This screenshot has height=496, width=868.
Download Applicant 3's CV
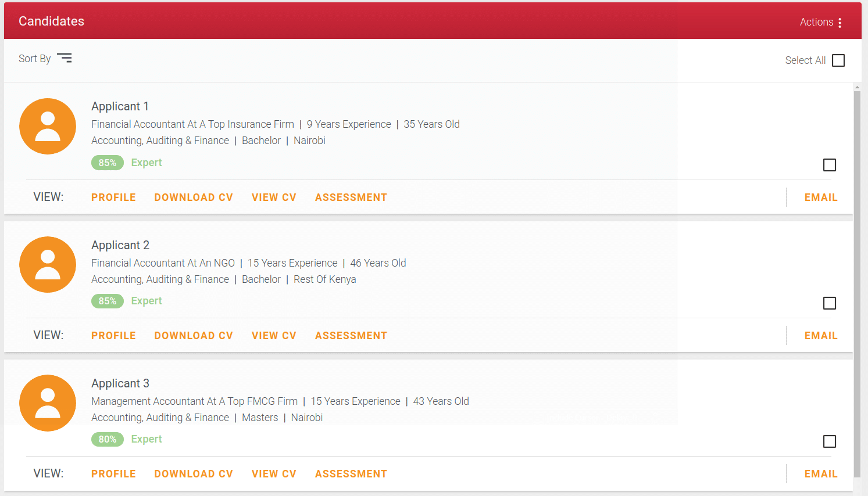pos(194,474)
